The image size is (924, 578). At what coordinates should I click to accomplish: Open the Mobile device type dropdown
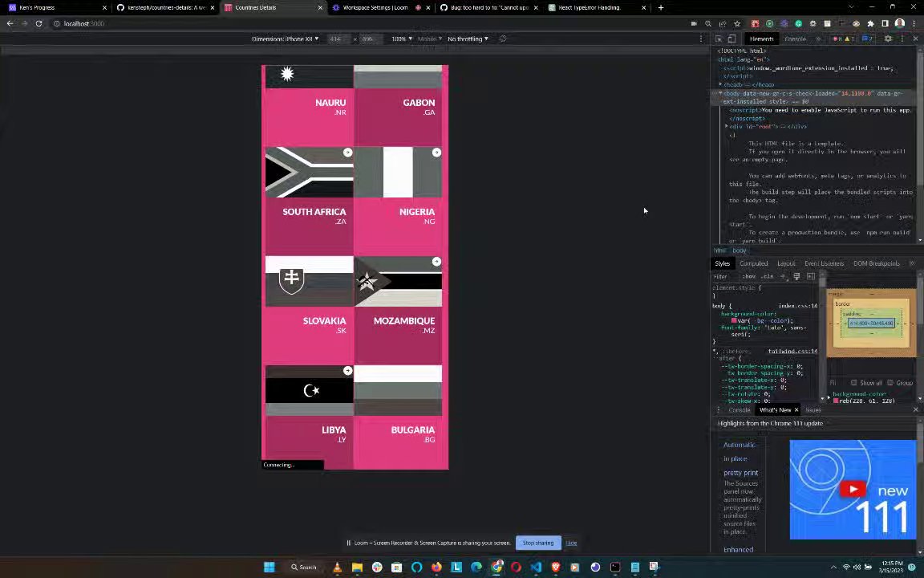(x=430, y=39)
